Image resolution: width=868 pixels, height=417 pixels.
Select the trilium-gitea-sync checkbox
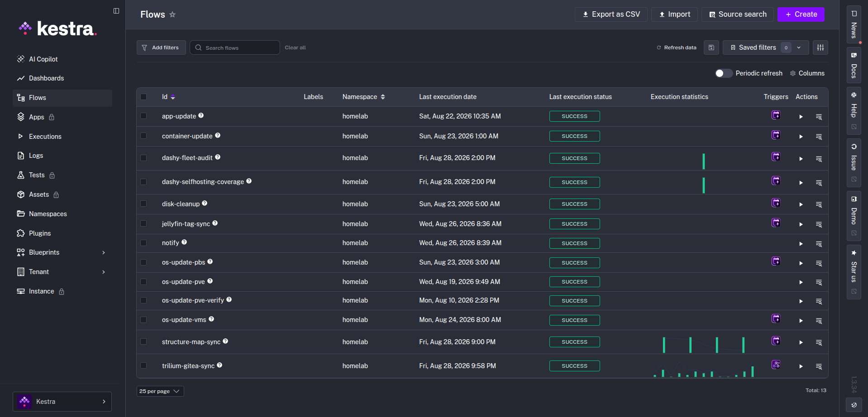click(x=143, y=365)
